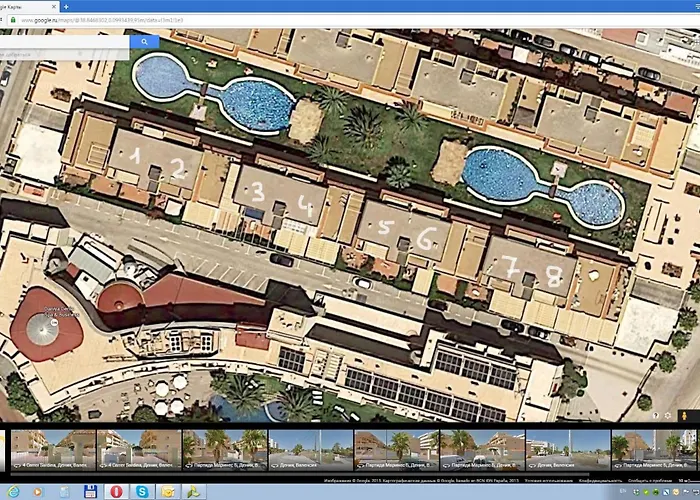Click the blue floppy disk taskbar icon
The width and height of the screenshot is (700, 500).
click(x=90, y=492)
